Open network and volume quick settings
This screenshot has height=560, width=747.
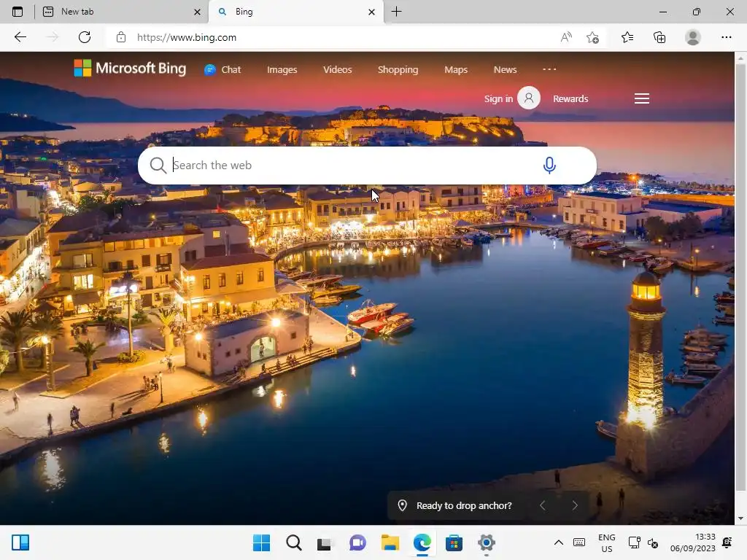click(643, 542)
